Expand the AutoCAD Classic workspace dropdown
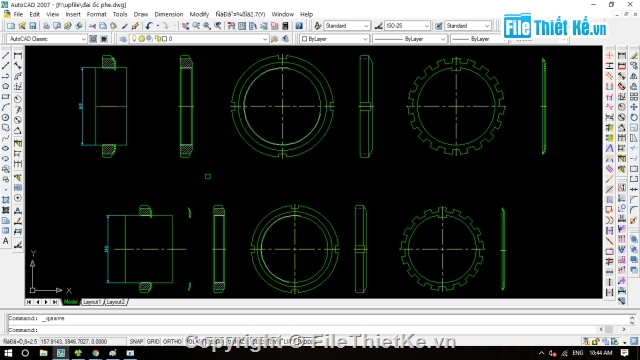Viewport: 640px width, 360px height. pos(47,39)
